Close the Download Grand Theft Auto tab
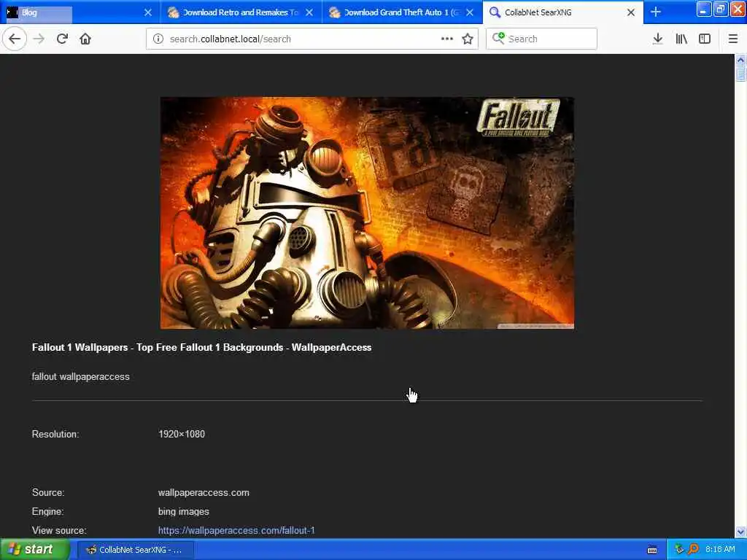747x560 pixels. 470,12
